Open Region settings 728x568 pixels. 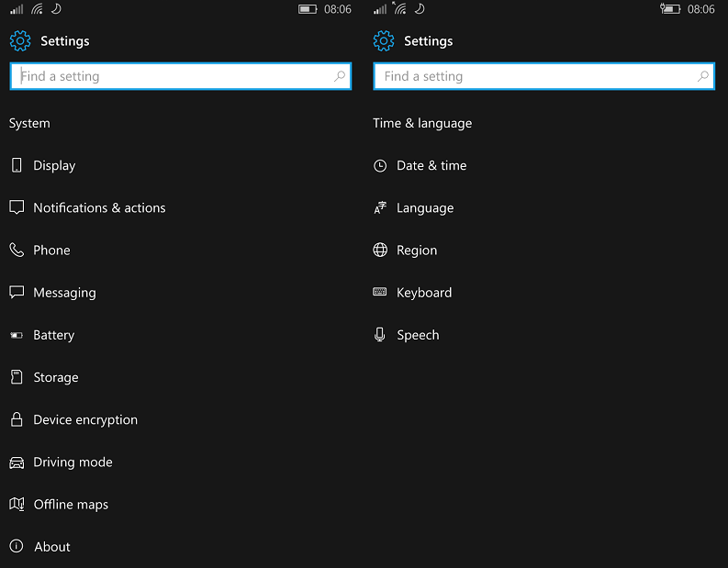click(417, 251)
